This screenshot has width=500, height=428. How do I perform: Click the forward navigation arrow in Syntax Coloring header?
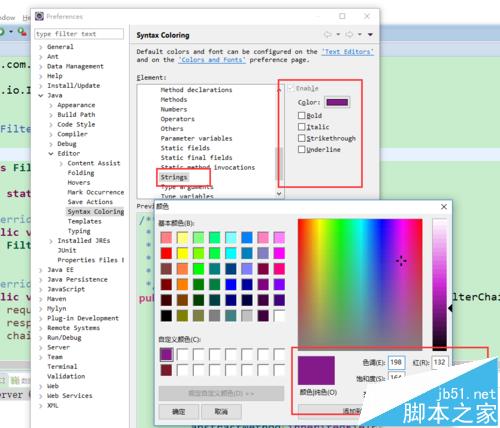349,34
